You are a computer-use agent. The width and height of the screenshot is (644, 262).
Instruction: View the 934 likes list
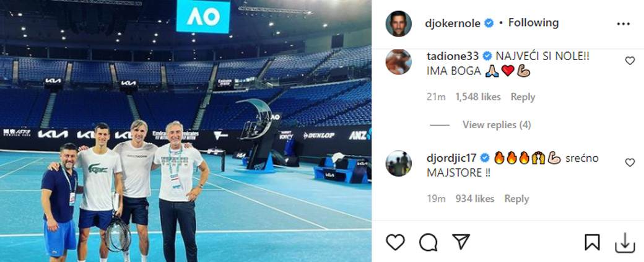[475, 199]
